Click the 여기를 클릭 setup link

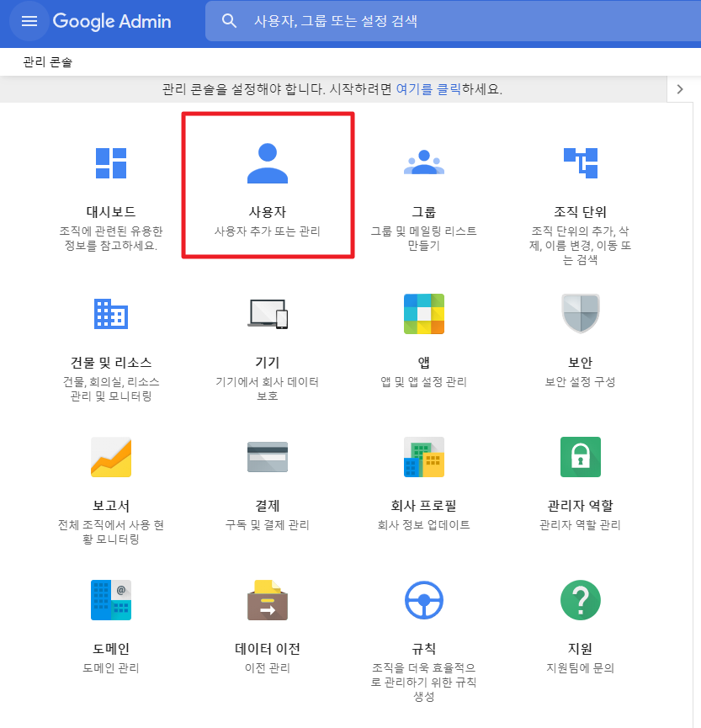[x=428, y=88]
